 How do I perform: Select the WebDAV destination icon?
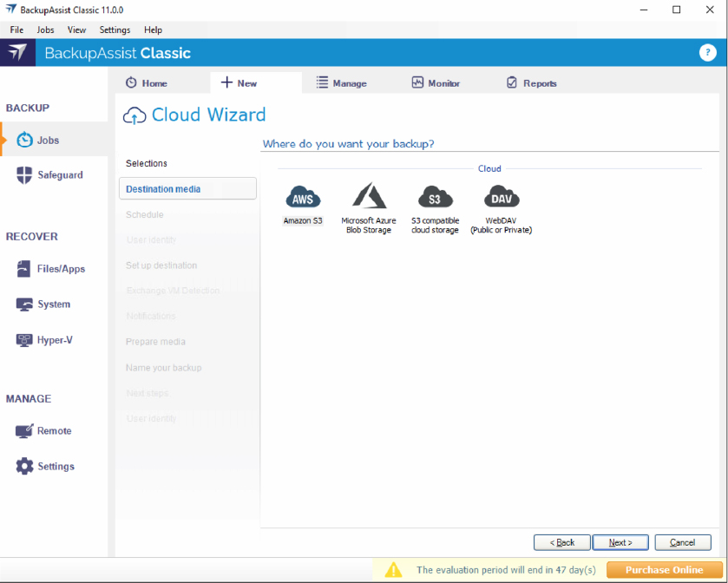(x=501, y=197)
